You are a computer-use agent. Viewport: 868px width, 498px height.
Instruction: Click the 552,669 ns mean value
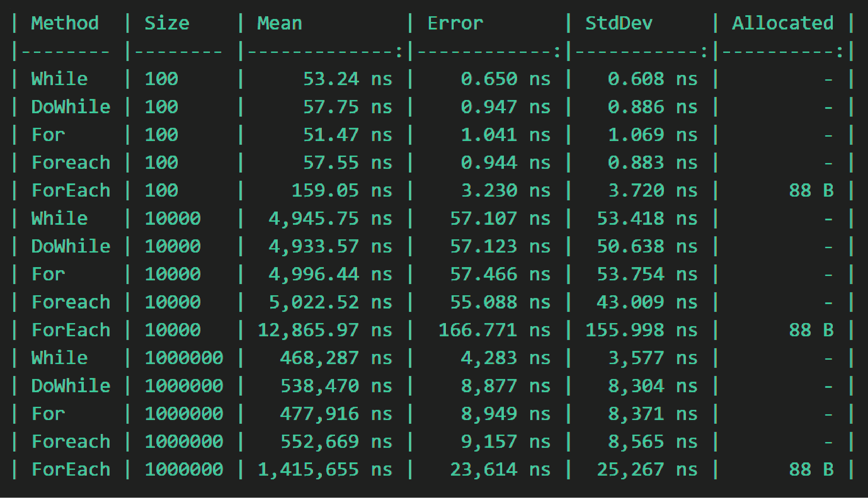click(336, 442)
